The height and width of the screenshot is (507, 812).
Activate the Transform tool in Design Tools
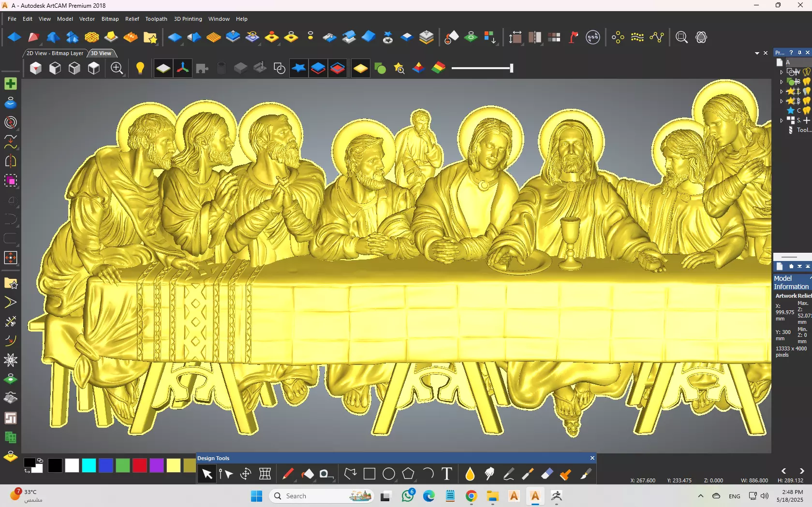click(x=246, y=474)
